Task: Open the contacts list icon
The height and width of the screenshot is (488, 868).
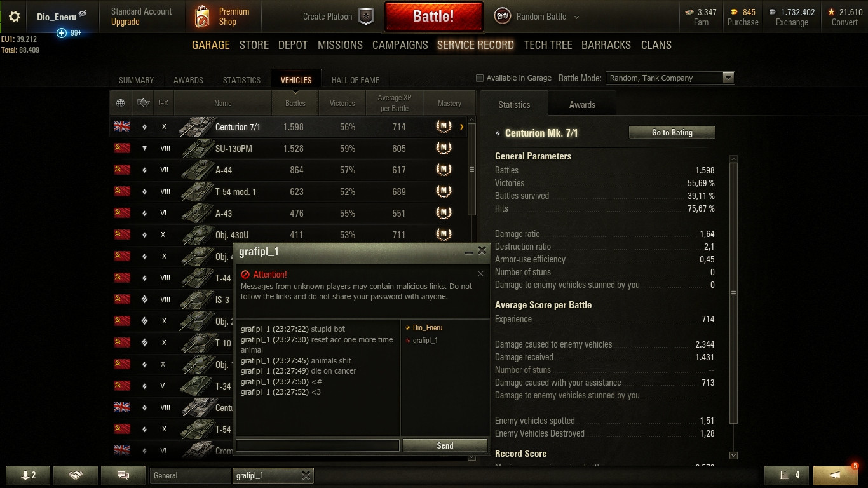Action: click(29, 475)
